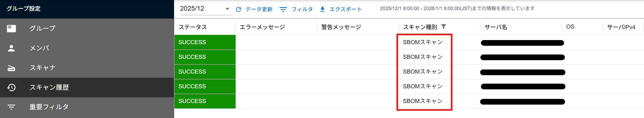644x118 pixels.
Task: Open 重要フィルタ in the sidebar
Action: 49,107
